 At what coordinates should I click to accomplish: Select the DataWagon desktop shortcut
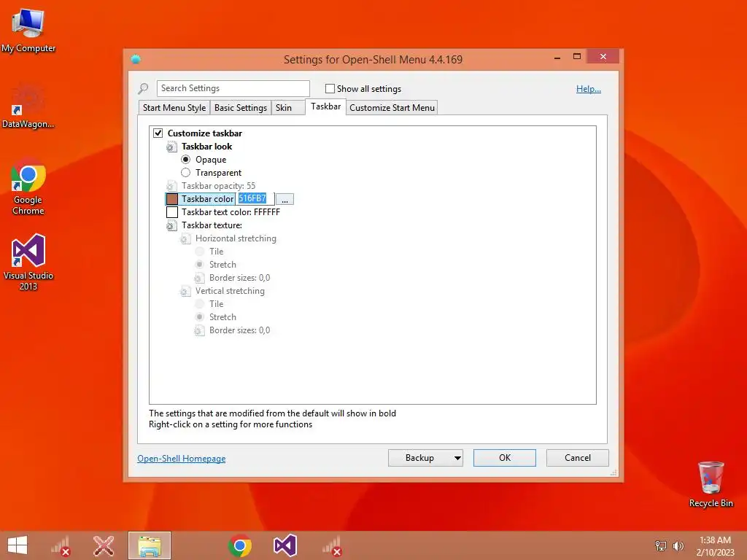point(28,106)
